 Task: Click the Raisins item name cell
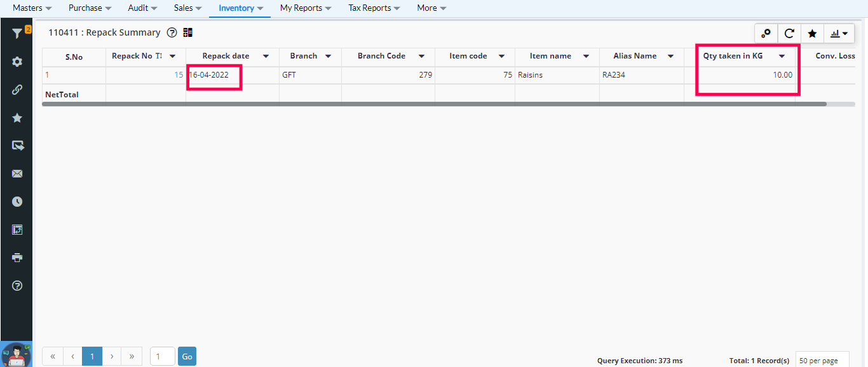point(557,75)
